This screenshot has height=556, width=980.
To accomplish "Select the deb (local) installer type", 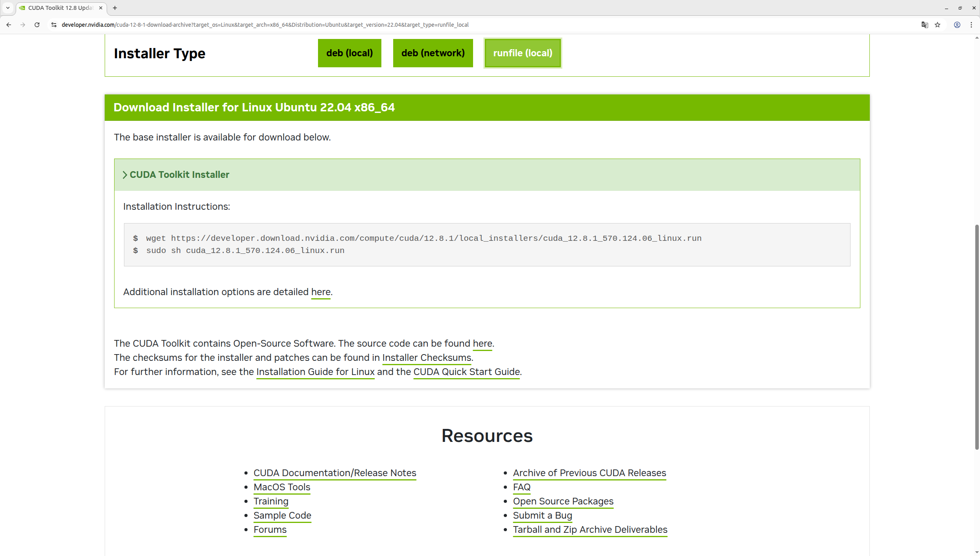I will [349, 53].
